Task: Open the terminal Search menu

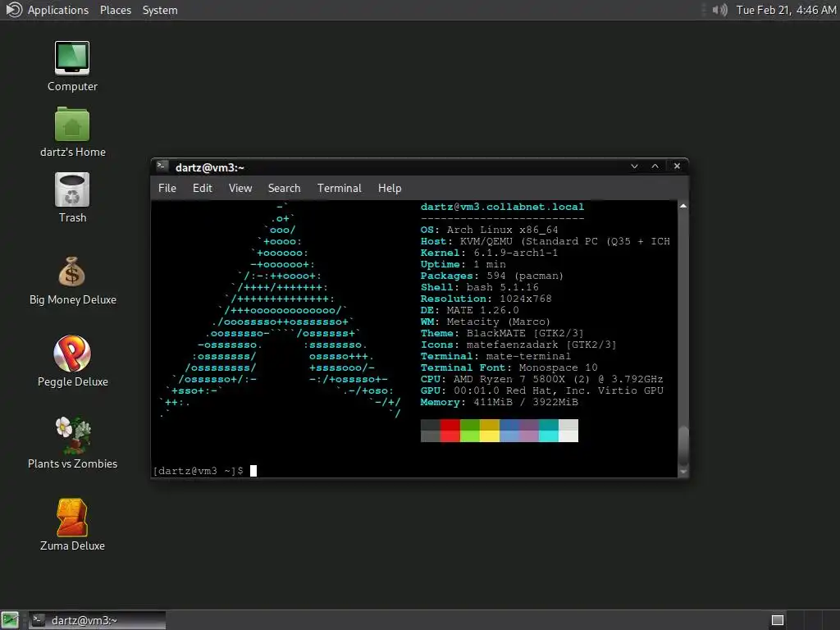Action: pyautogui.click(x=284, y=188)
